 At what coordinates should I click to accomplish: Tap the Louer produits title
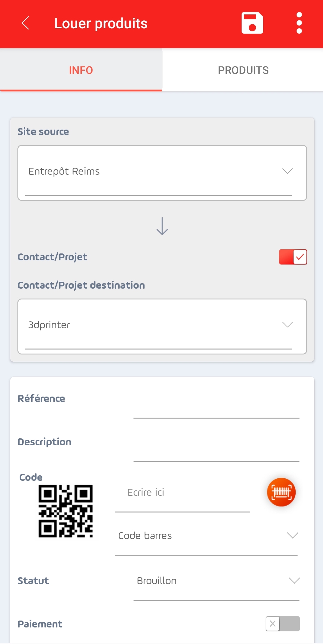101,23
